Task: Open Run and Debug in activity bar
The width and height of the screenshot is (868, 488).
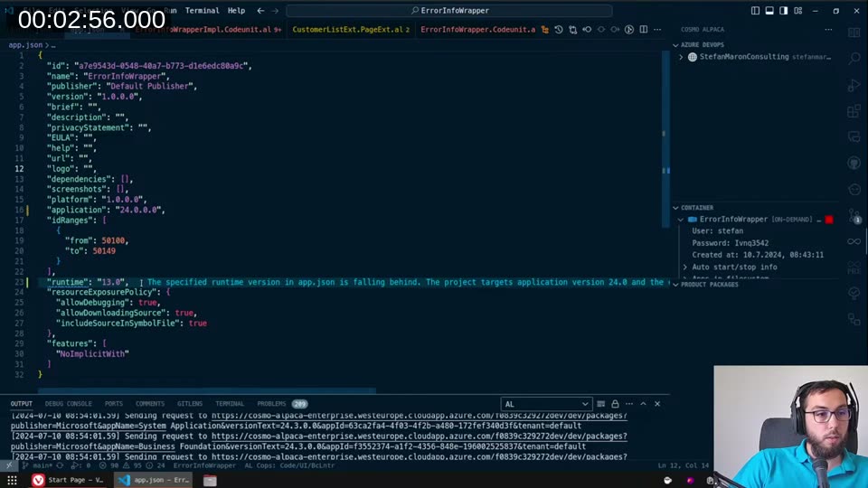Action: (x=854, y=85)
